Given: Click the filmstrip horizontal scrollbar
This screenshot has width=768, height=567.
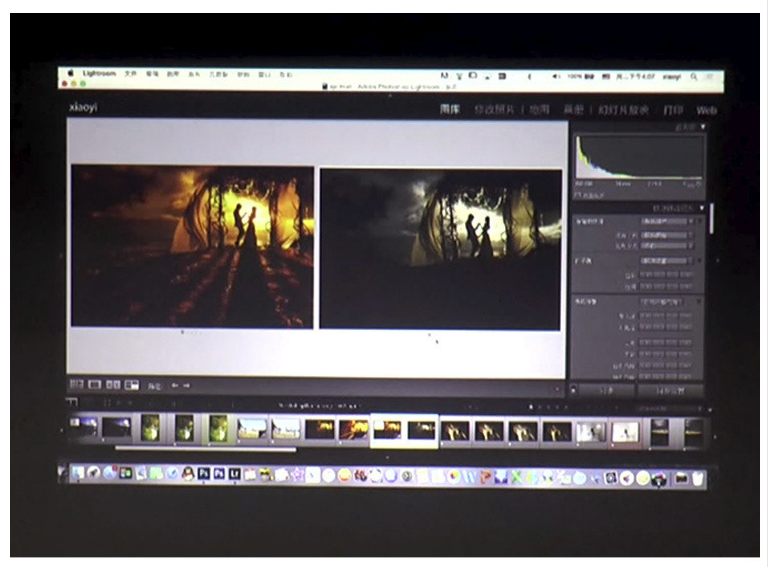Looking at the screenshot, I should tap(206, 448).
